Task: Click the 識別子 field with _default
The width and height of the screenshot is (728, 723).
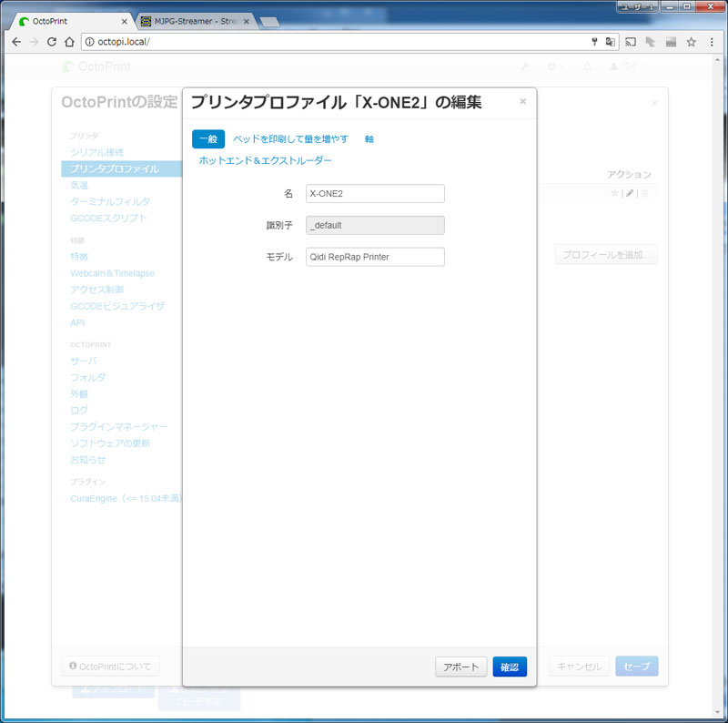Action: [375, 225]
